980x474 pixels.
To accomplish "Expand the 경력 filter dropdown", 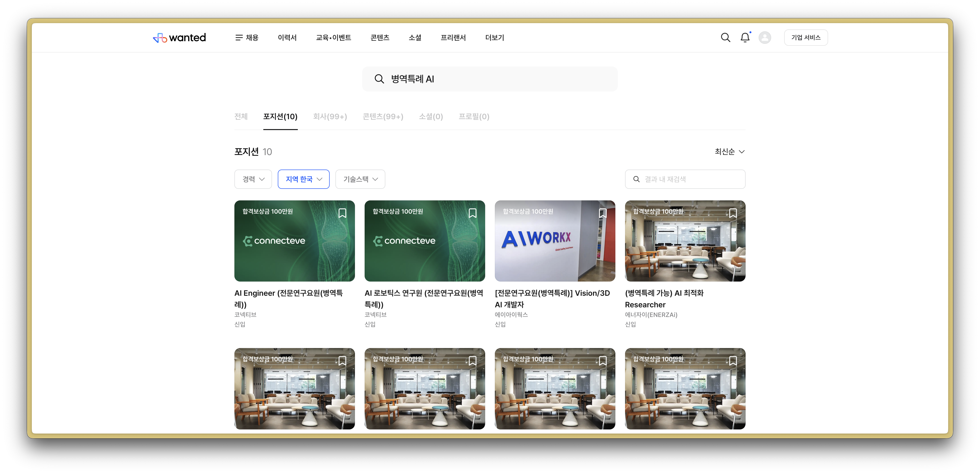I will (253, 179).
